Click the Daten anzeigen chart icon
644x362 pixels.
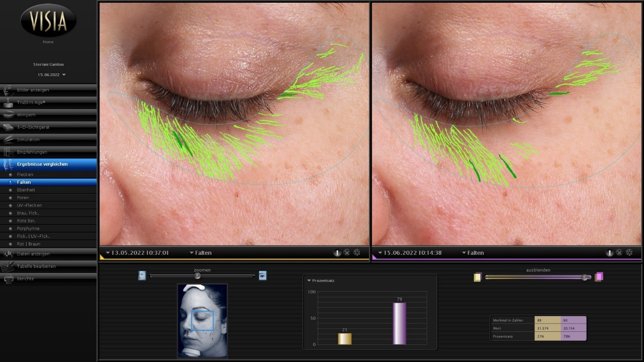point(8,254)
